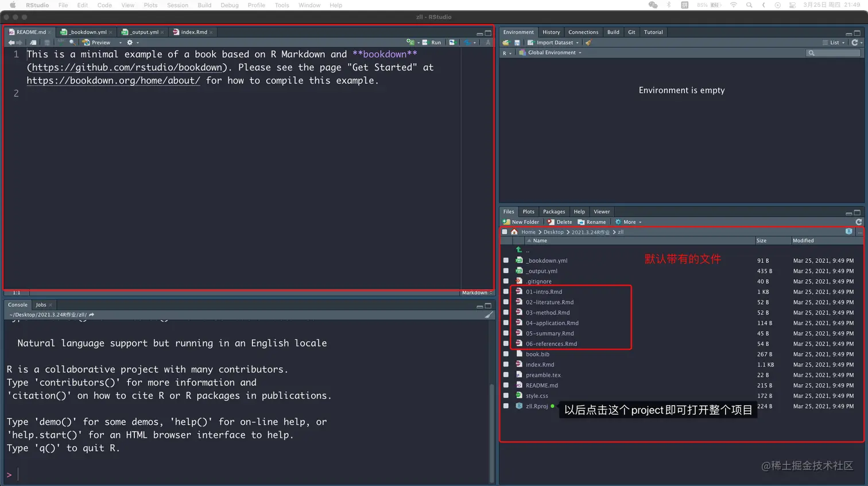This screenshot has height=486, width=868.
Task: Load workspace icon in Environment pane
Action: point(506,42)
